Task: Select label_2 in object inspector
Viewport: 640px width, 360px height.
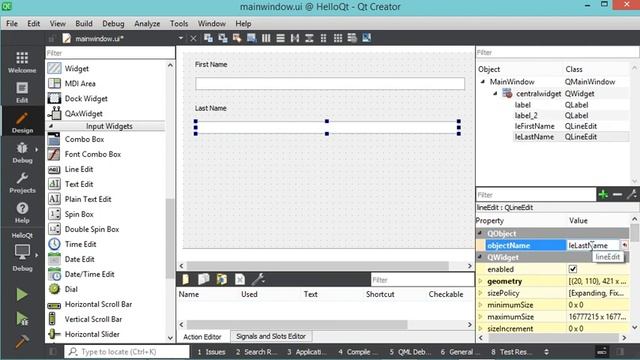Action: tap(526, 116)
